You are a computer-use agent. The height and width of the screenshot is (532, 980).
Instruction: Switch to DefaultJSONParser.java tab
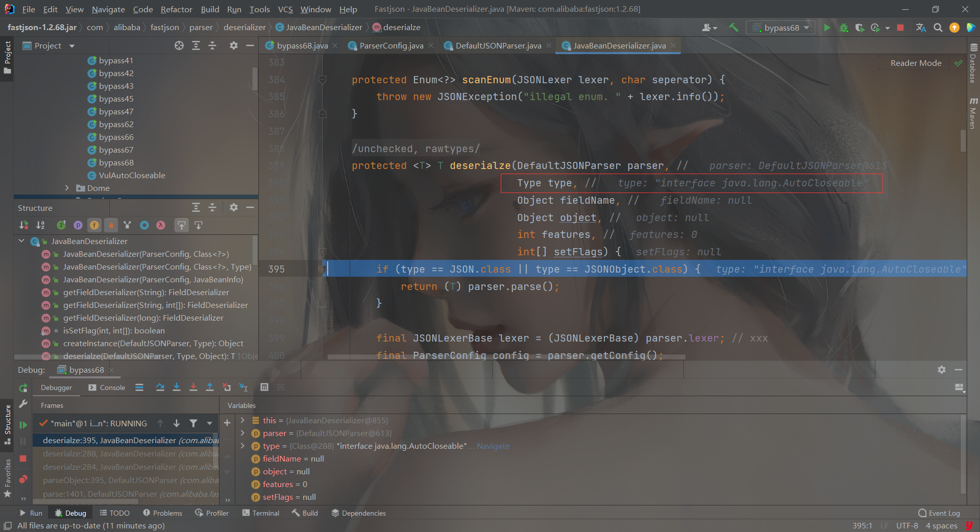point(498,45)
